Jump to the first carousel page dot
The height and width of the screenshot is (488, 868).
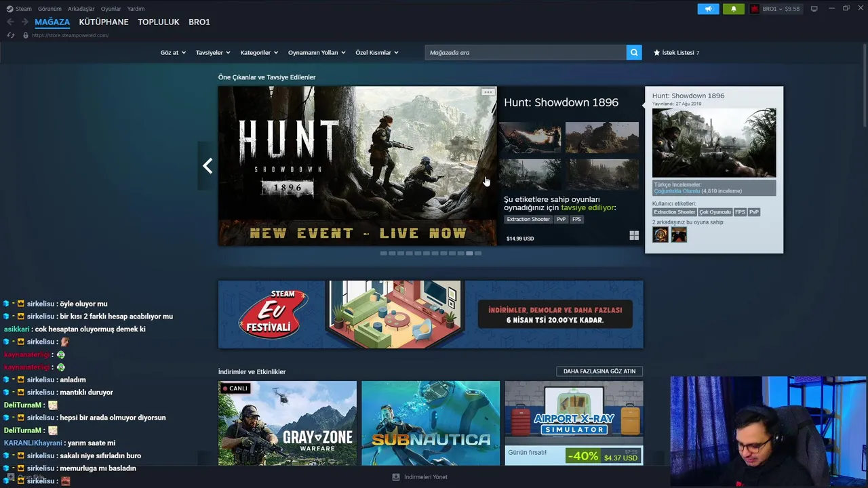coord(383,253)
